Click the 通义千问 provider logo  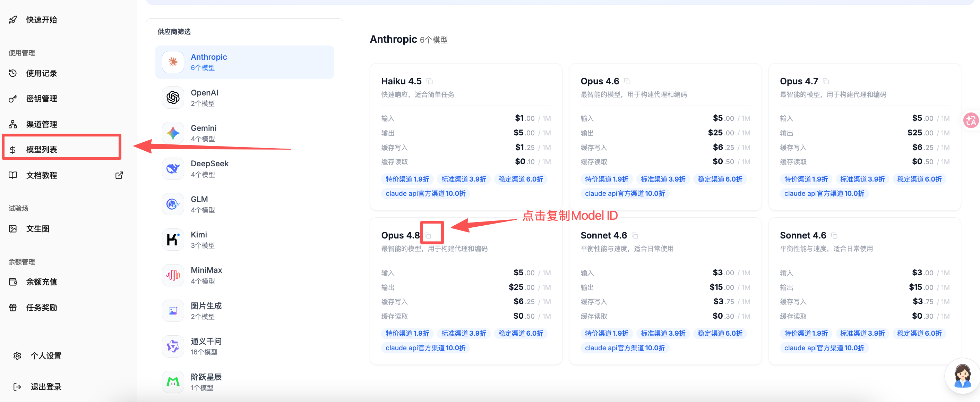point(173,346)
